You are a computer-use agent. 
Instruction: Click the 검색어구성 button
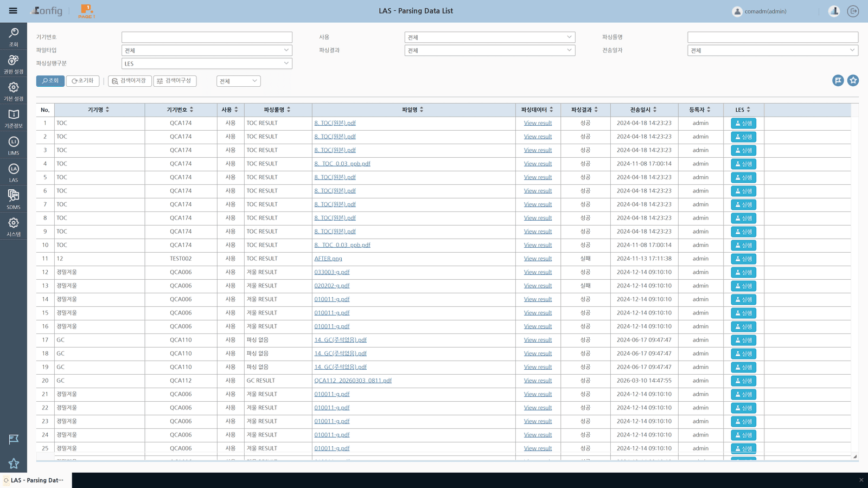click(x=175, y=81)
